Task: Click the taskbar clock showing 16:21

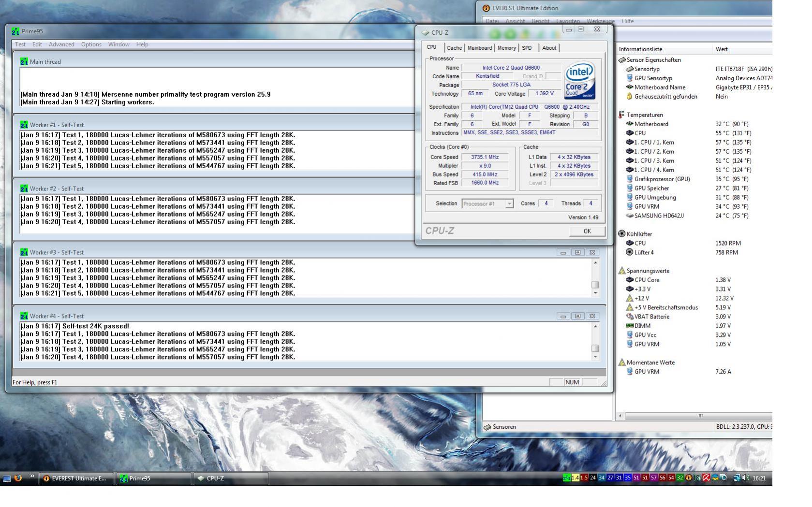Action: click(759, 478)
